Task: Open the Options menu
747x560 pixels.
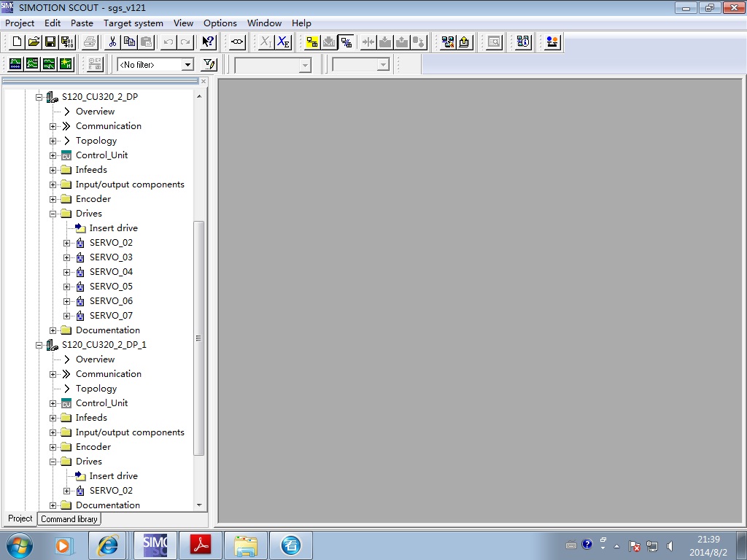Action: (x=220, y=23)
